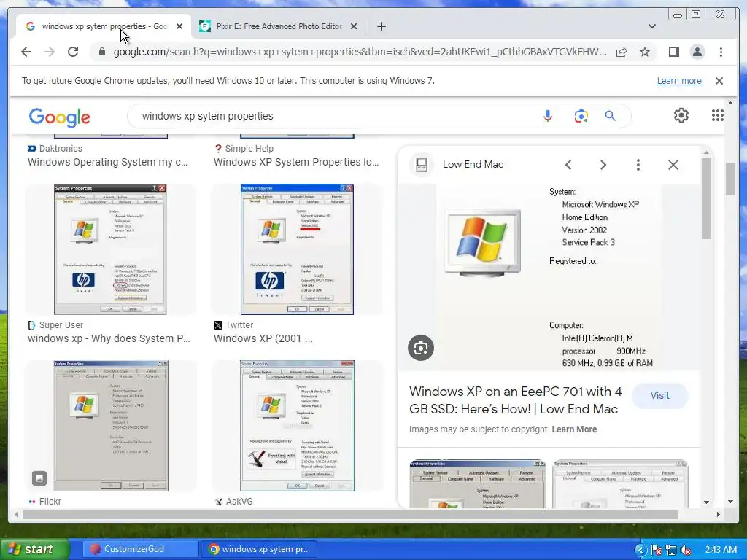Click the AskVG source label
This screenshot has height=560, width=747.
(x=239, y=502)
